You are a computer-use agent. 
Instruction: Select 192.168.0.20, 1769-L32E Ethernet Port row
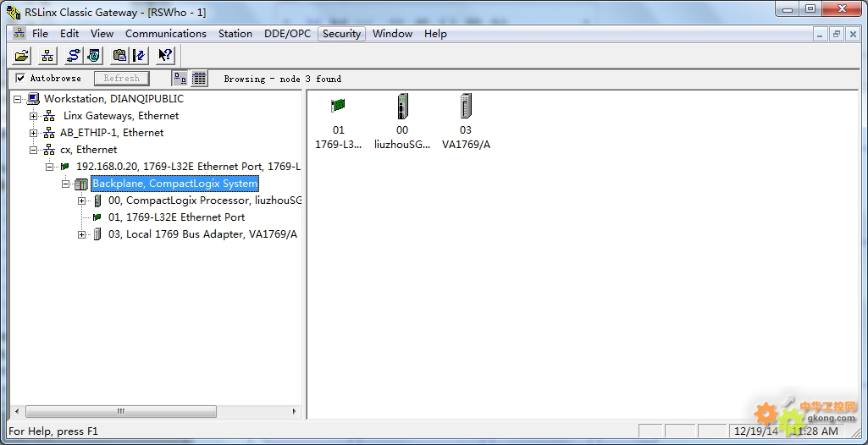pyautogui.click(x=188, y=167)
